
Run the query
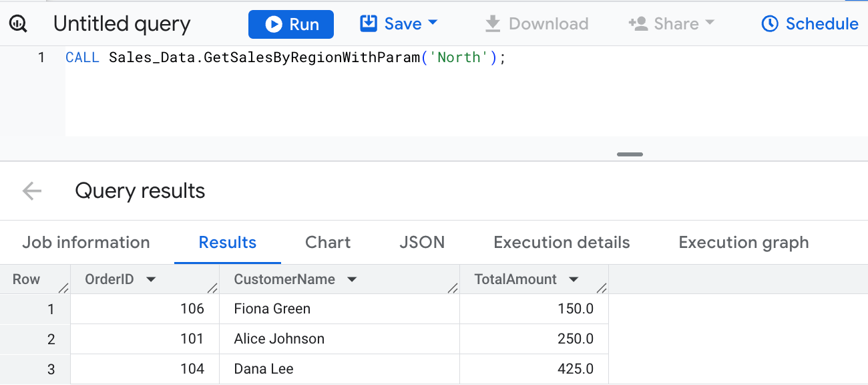pyautogui.click(x=291, y=24)
